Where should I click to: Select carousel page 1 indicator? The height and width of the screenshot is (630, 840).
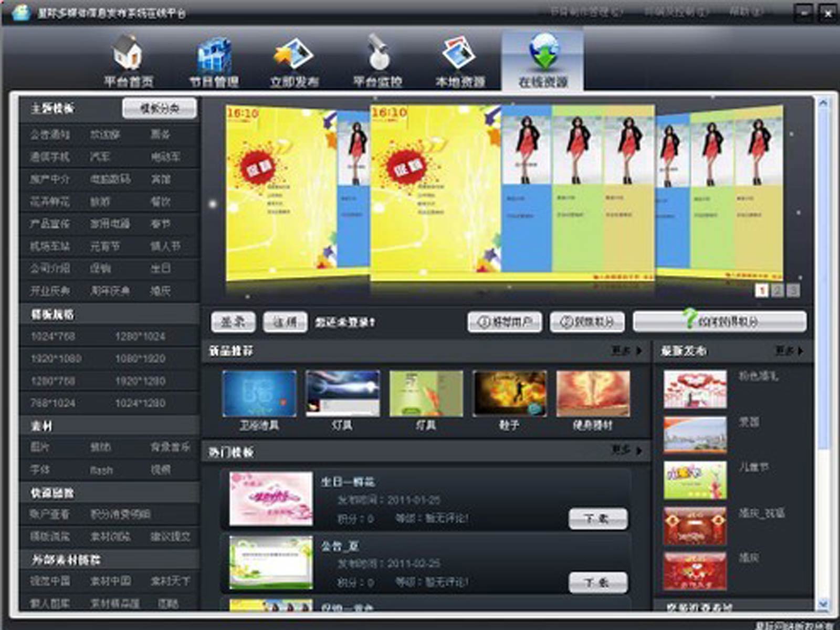pyautogui.click(x=761, y=290)
